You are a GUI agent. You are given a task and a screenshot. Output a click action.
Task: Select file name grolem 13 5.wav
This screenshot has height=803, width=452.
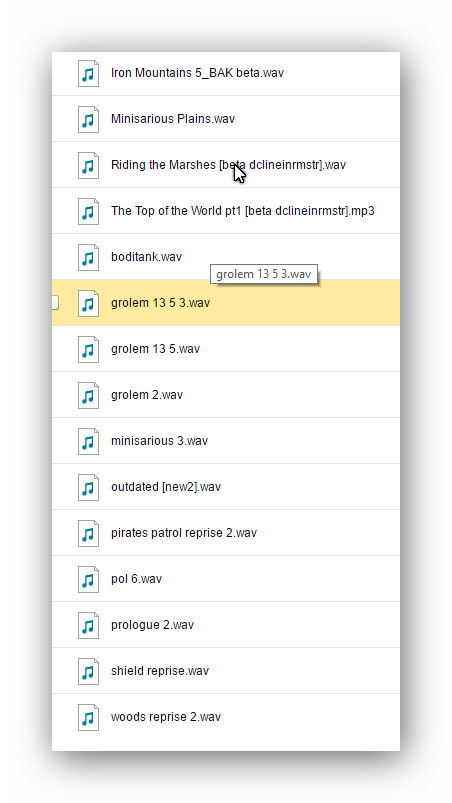pyautogui.click(x=155, y=349)
